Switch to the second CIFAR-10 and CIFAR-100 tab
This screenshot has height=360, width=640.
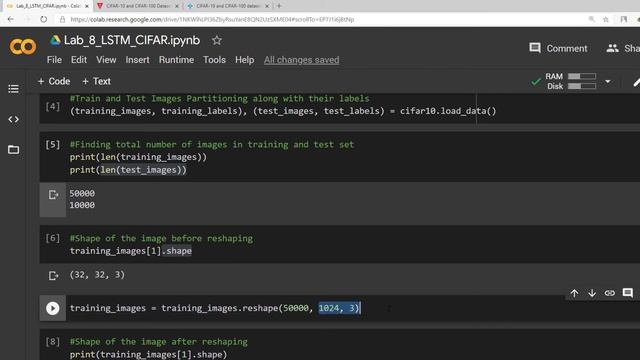point(228,6)
